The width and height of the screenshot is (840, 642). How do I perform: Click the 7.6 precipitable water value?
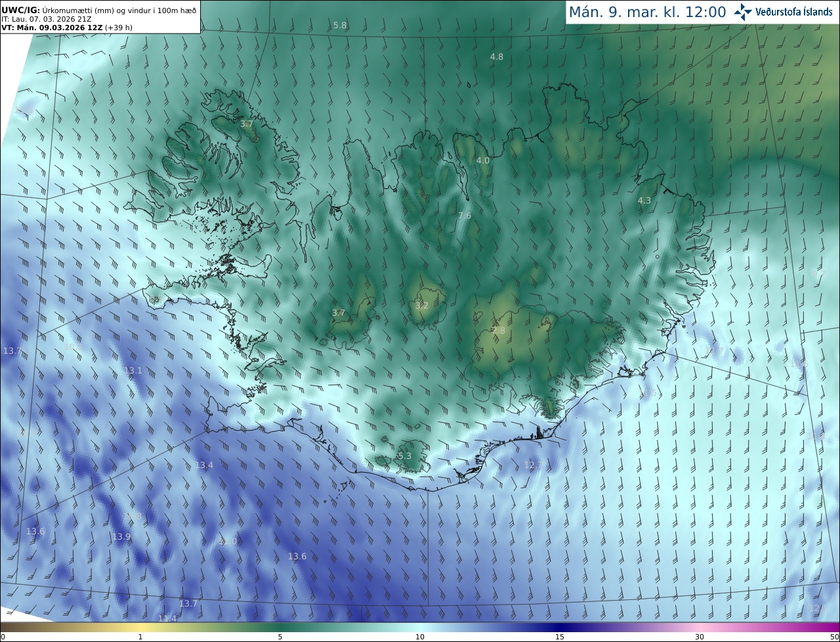[x=465, y=216]
